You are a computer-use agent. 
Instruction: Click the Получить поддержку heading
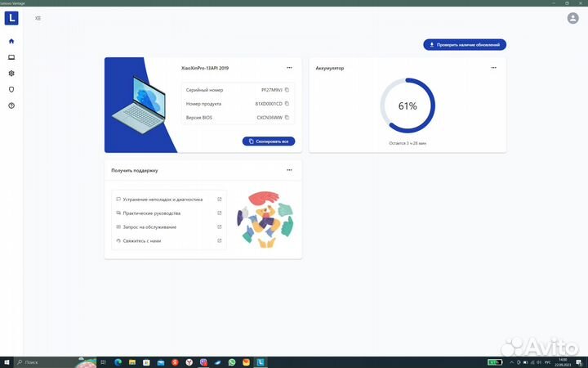click(x=134, y=170)
